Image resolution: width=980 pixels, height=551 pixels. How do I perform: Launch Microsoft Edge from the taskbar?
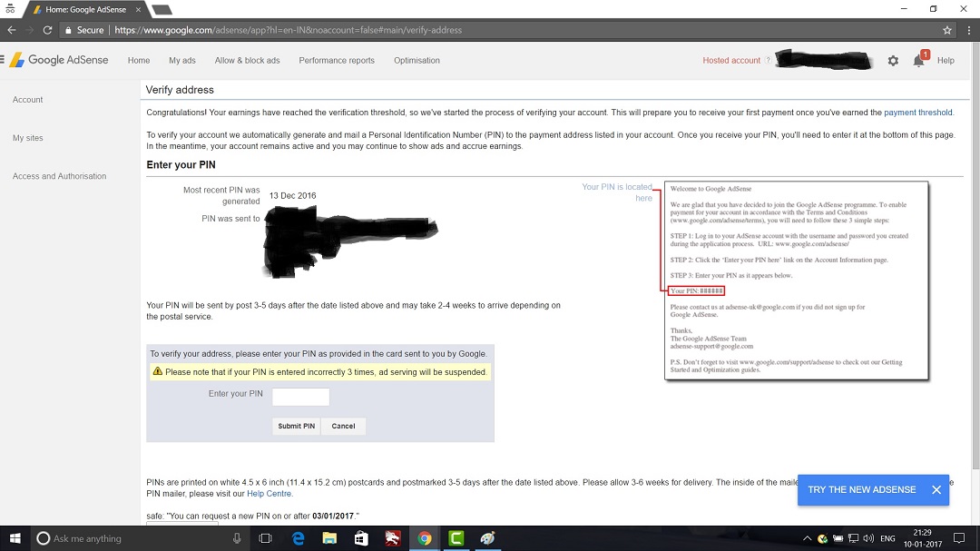299,538
